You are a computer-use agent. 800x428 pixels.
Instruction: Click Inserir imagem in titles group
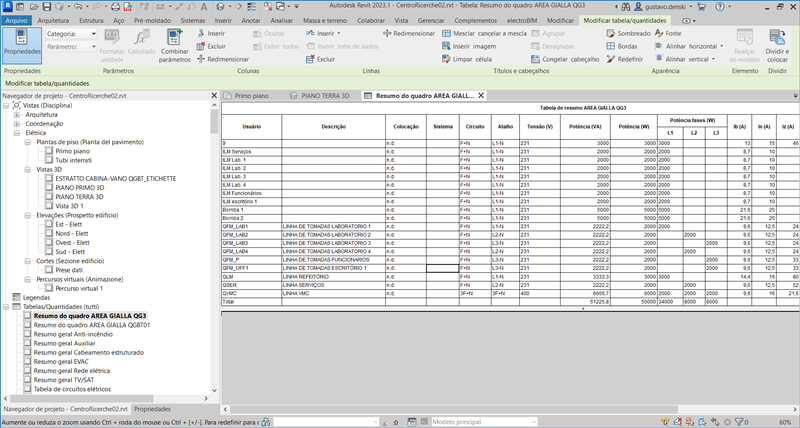coord(474,46)
